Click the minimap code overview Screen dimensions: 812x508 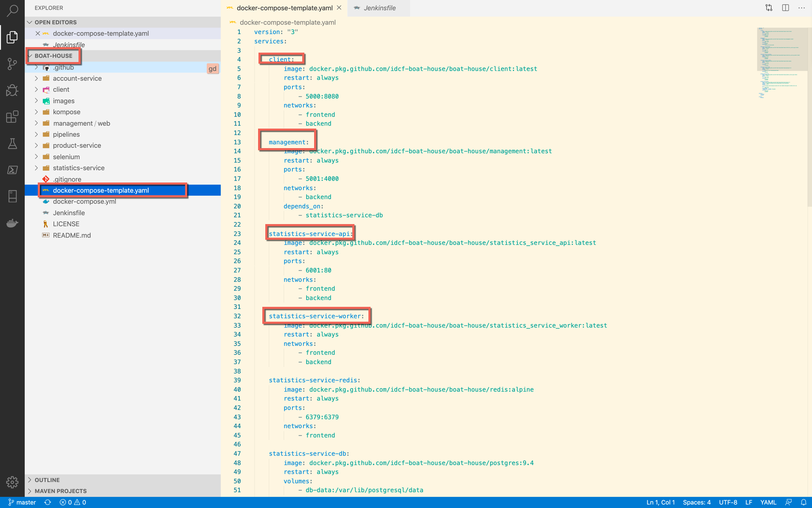(782, 63)
